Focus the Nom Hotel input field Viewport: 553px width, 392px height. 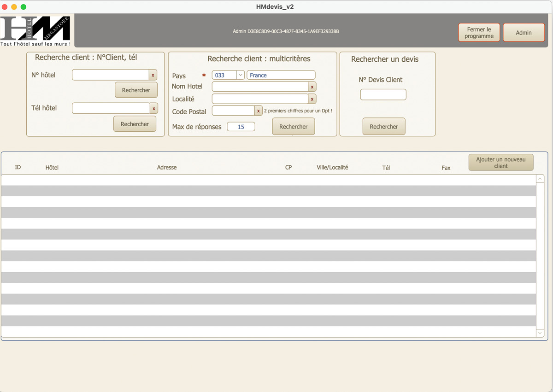pyautogui.click(x=260, y=87)
